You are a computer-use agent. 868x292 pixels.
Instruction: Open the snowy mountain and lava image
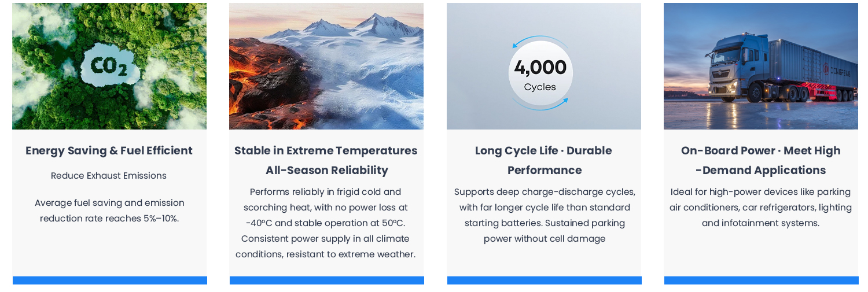coord(326,66)
